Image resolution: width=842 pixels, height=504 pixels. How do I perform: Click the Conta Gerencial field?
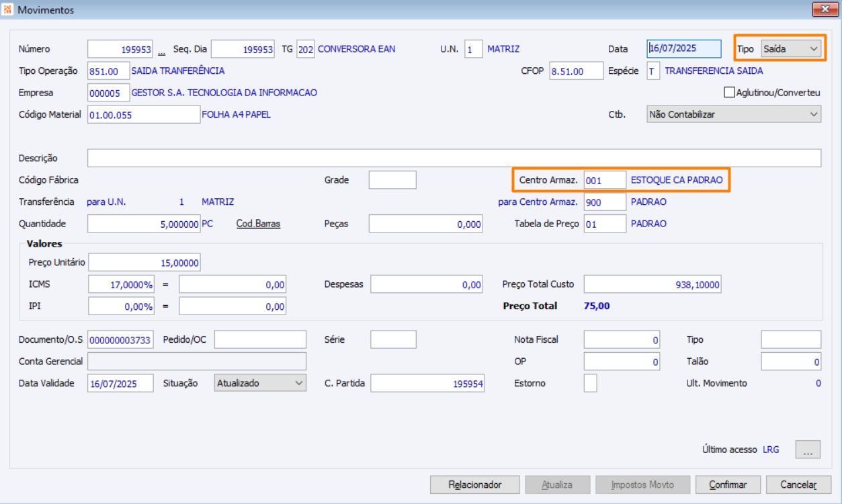(197, 361)
